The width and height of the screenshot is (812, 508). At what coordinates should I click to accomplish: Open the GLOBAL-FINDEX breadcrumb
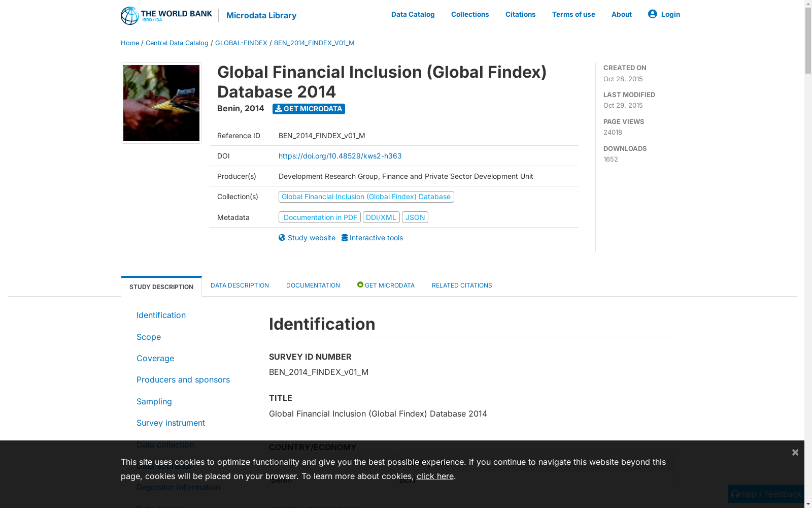coord(241,43)
